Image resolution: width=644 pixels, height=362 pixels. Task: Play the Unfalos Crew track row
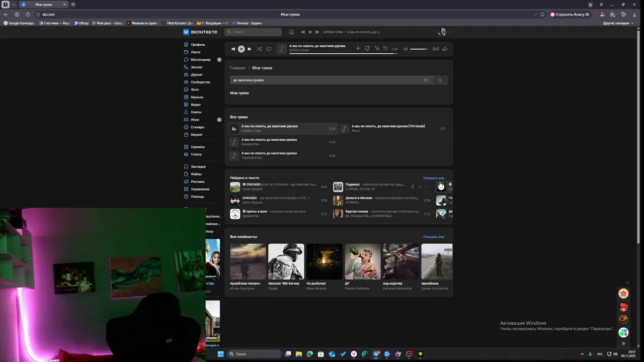pyautogui.click(x=283, y=129)
